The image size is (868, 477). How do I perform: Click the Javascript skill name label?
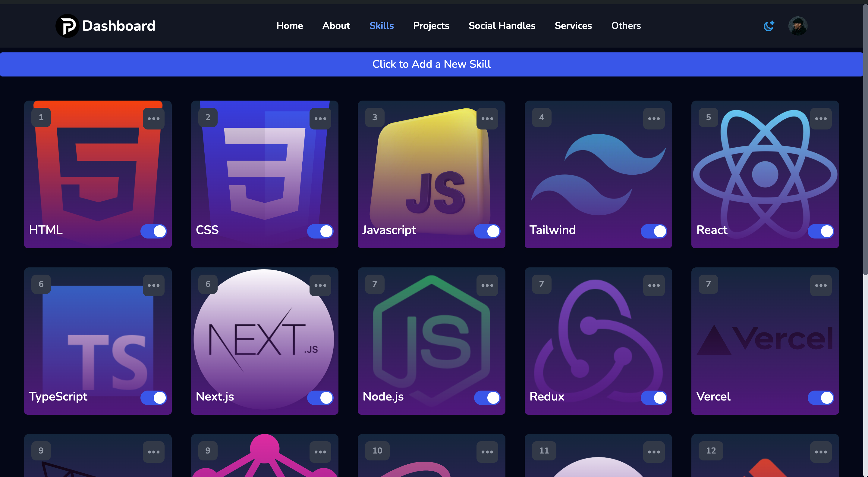point(389,230)
